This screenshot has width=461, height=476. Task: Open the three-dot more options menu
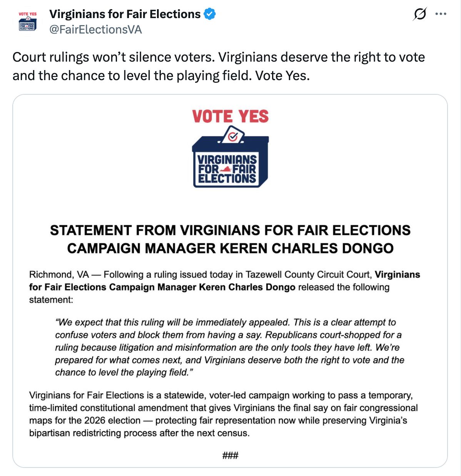point(441,14)
